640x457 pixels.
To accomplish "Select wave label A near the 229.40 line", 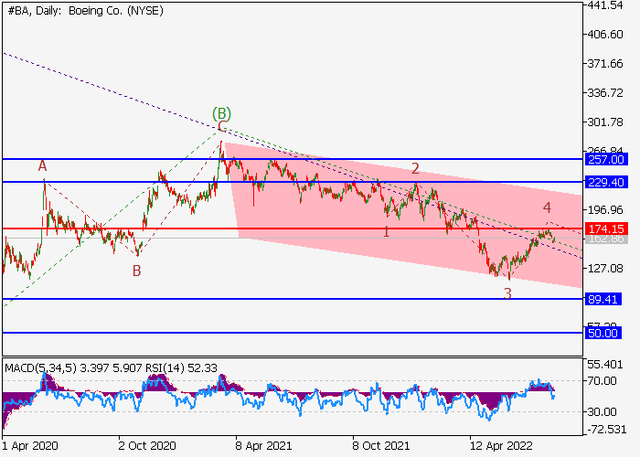I will pos(42,166).
